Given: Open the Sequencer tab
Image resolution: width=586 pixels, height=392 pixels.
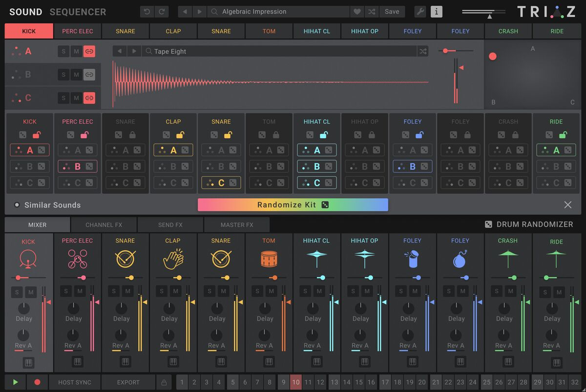Looking at the screenshot, I should tap(78, 12).
